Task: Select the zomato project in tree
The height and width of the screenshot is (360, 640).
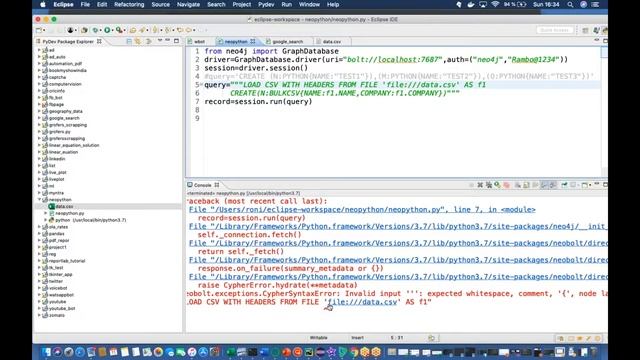Action: (57, 316)
